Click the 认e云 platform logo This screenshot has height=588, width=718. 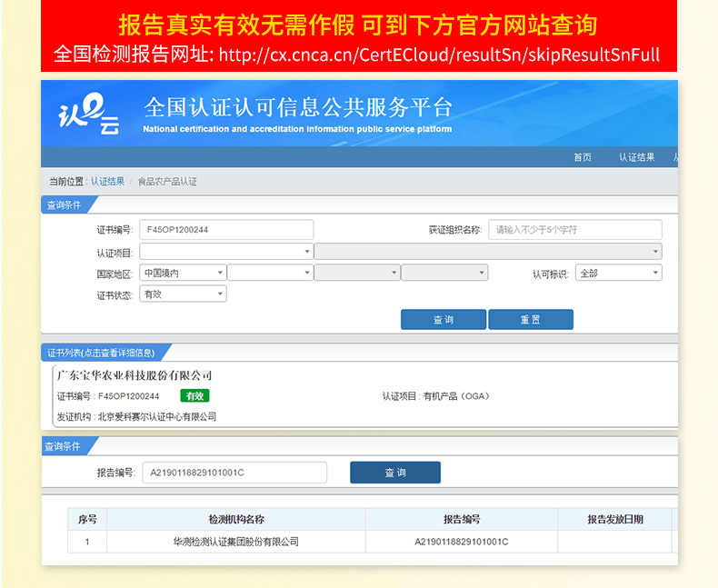point(89,113)
